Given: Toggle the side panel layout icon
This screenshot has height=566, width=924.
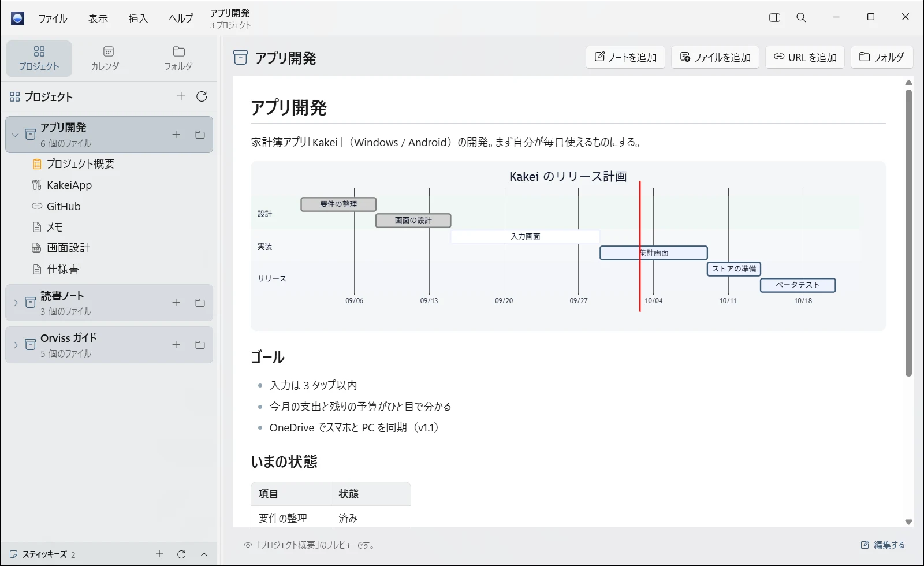Looking at the screenshot, I should click(775, 18).
